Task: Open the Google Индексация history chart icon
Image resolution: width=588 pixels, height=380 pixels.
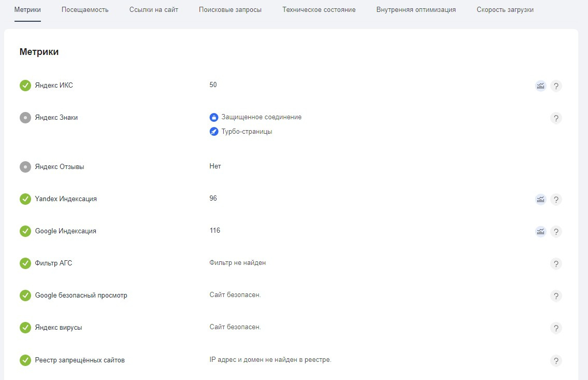Action: click(x=540, y=231)
